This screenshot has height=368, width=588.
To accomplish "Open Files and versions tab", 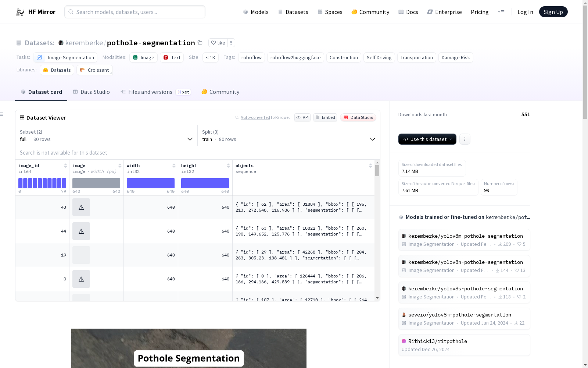I will tap(155, 92).
